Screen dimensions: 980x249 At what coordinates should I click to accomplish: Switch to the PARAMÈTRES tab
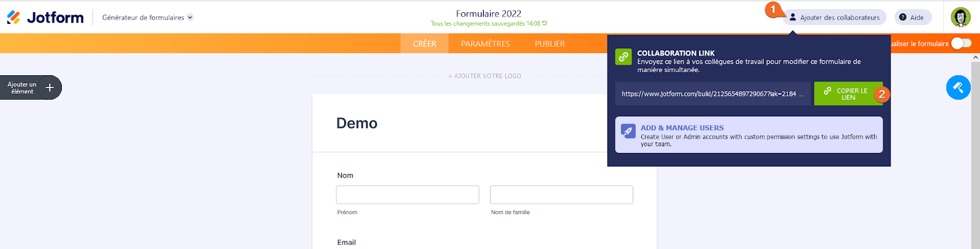(x=485, y=43)
